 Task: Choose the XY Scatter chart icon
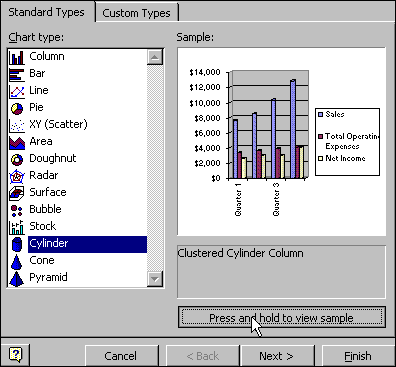pos(17,125)
